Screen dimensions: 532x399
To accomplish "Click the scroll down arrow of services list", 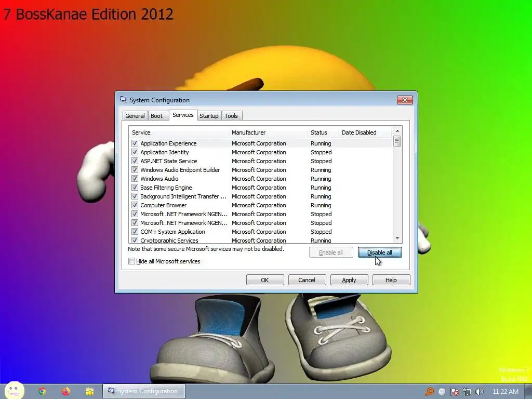I will point(397,238).
